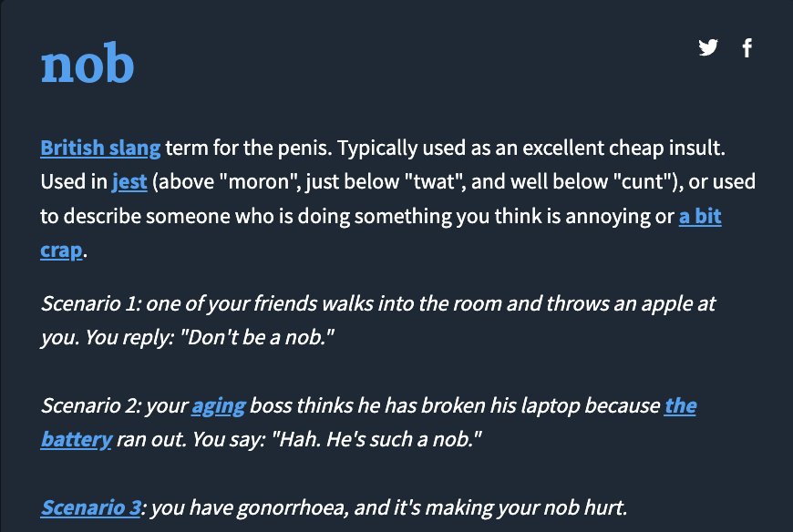793x532 pixels.
Task: Open "the battery" hyperlink
Action: (x=680, y=405)
